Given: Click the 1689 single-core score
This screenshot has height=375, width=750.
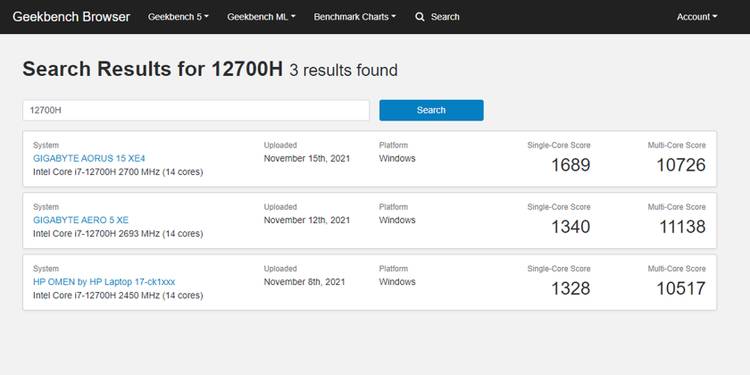Looking at the screenshot, I should pyautogui.click(x=571, y=165).
